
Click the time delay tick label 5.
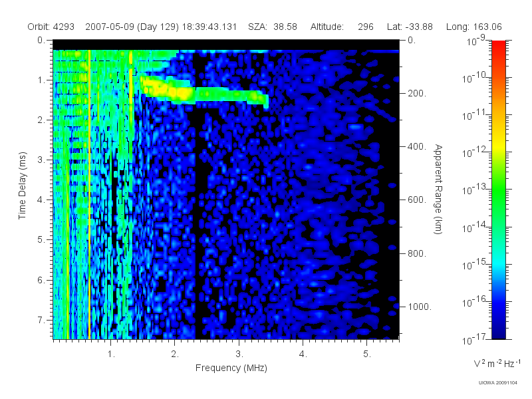41,240
